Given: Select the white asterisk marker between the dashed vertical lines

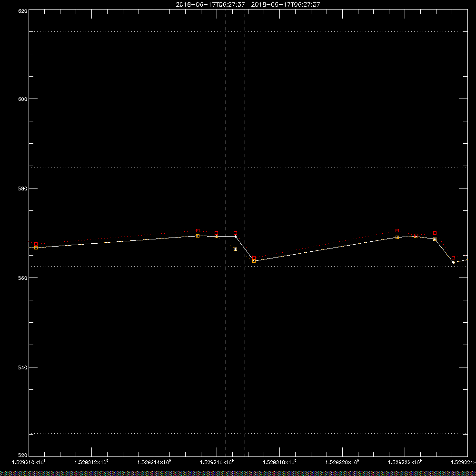Looking at the screenshot, I should click(235, 249).
